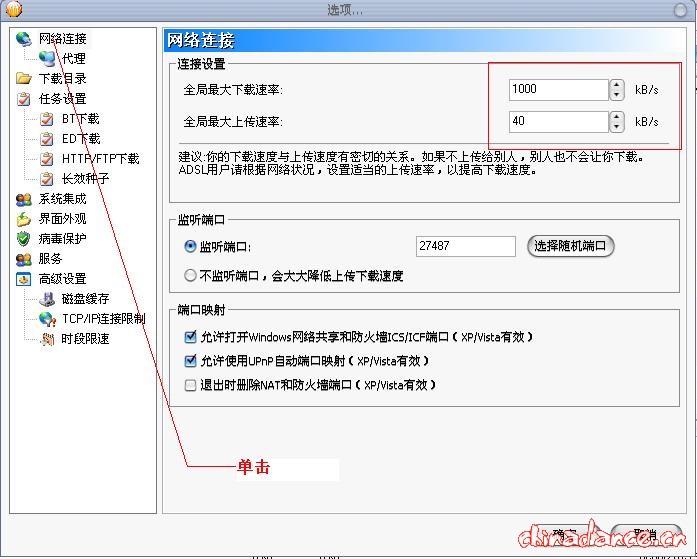Check 退出时删除NAT和防火墙端口 option

191,385
